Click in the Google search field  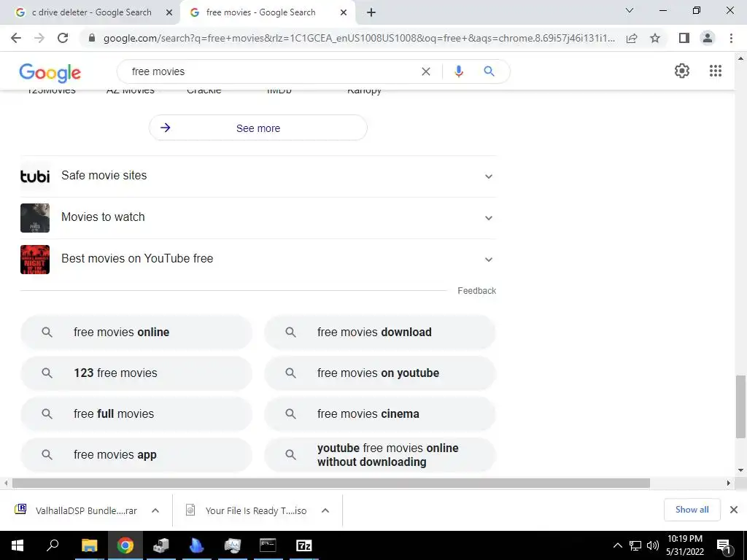[271, 71]
